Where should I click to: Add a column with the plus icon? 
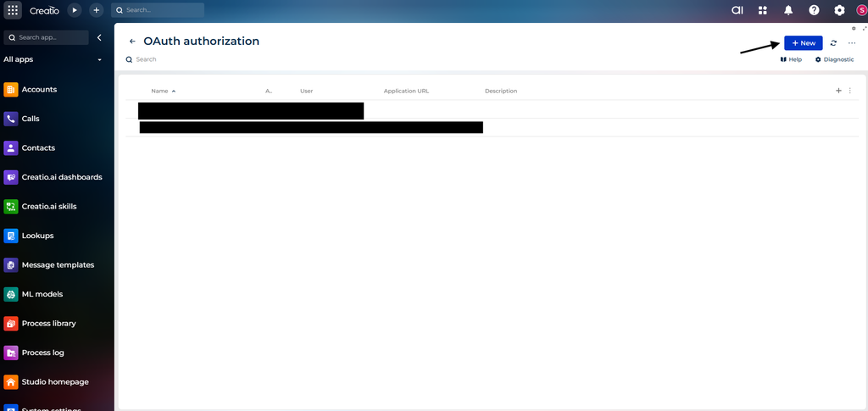coord(838,91)
